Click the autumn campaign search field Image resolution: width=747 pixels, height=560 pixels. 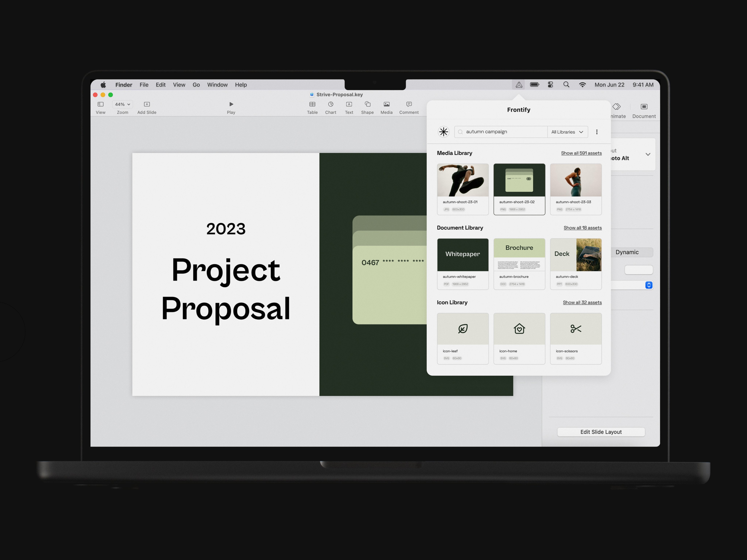(x=501, y=132)
